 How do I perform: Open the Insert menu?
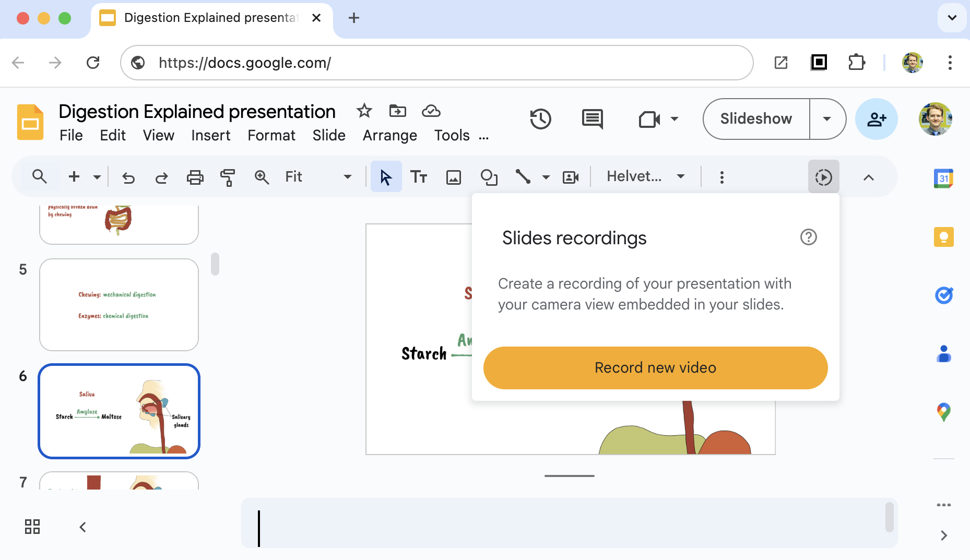tap(210, 135)
